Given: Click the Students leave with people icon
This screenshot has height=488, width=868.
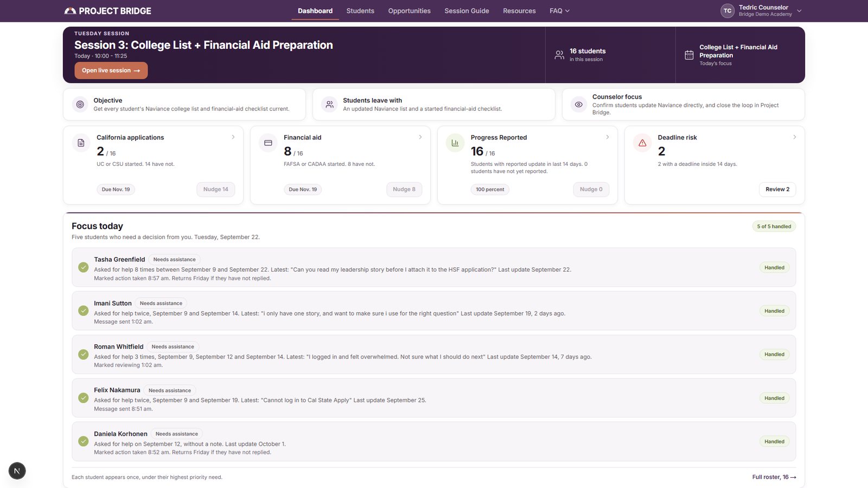Looking at the screenshot, I should click(329, 105).
